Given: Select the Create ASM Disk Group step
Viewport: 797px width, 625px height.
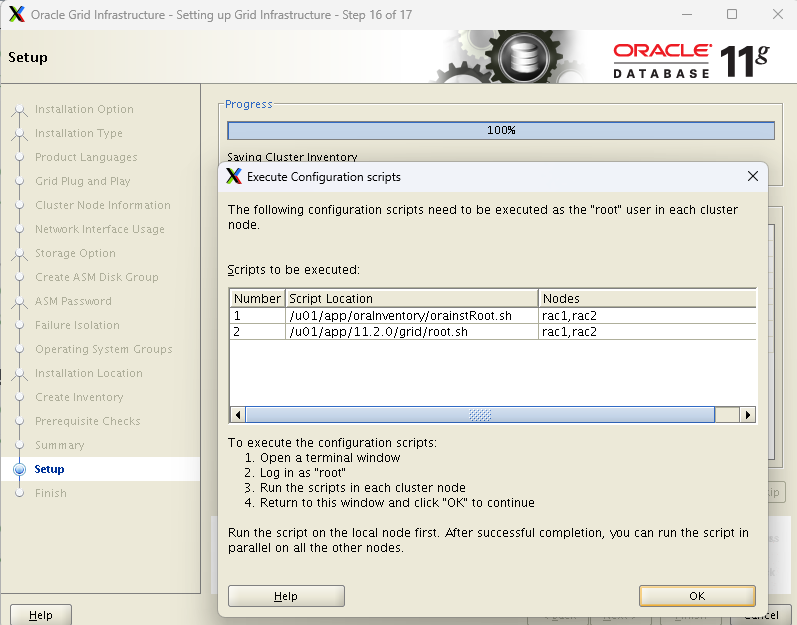Looking at the screenshot, I should (x=97, y=277).
